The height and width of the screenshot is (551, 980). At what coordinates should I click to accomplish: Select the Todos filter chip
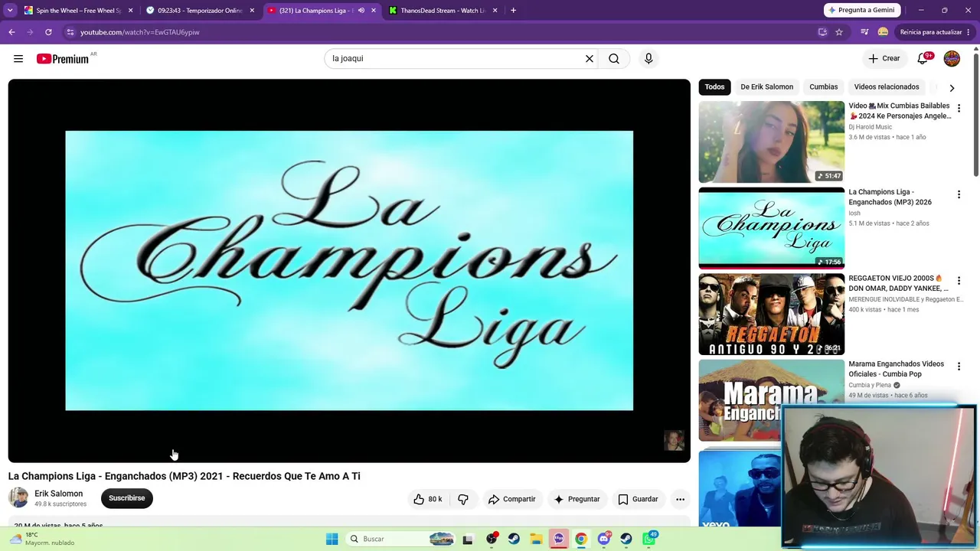point(714,87)
